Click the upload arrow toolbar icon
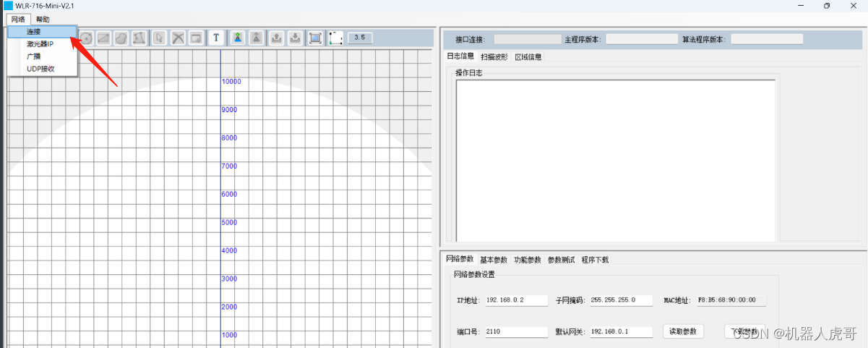 [x=276, y=38]
